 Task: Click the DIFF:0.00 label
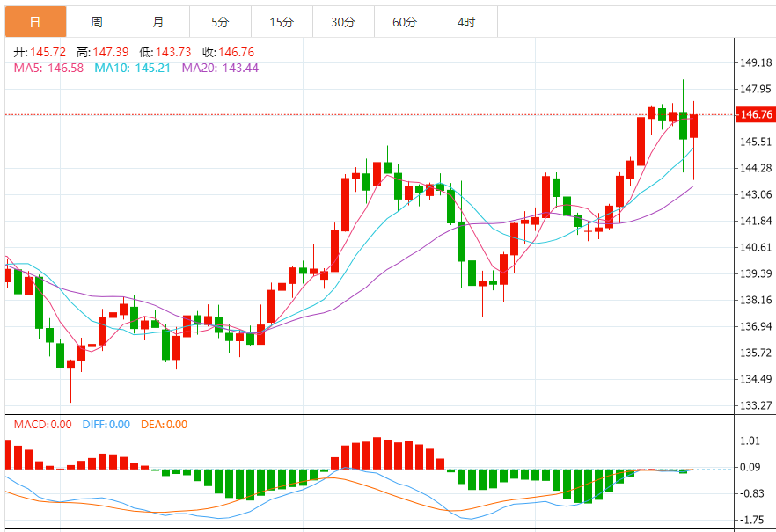click(106, 424)
